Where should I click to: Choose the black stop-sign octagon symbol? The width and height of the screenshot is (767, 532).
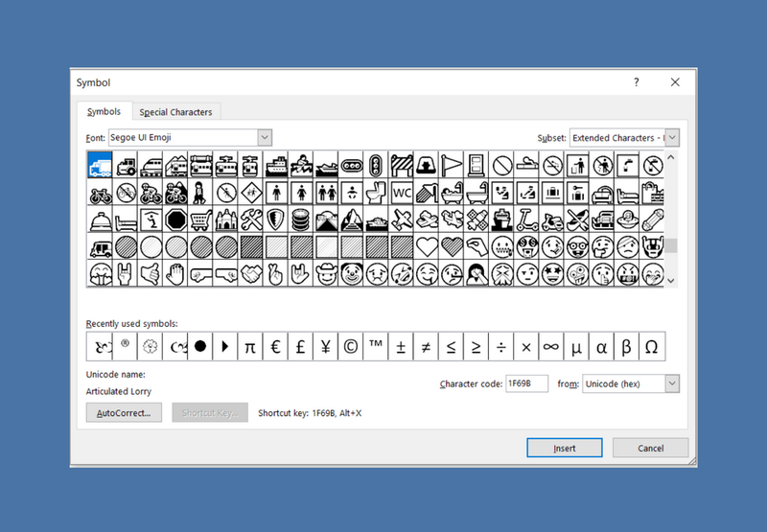pyautogui.click(x=175, y=220)
